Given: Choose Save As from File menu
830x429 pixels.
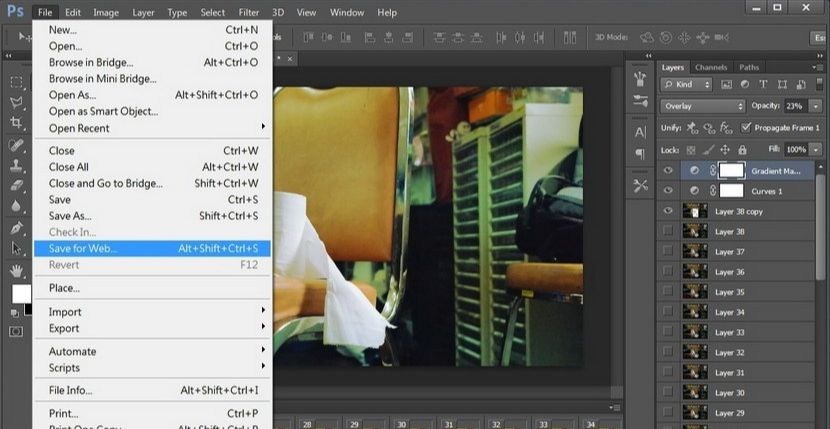Looking at the screenshot, I should click(152, 216).
